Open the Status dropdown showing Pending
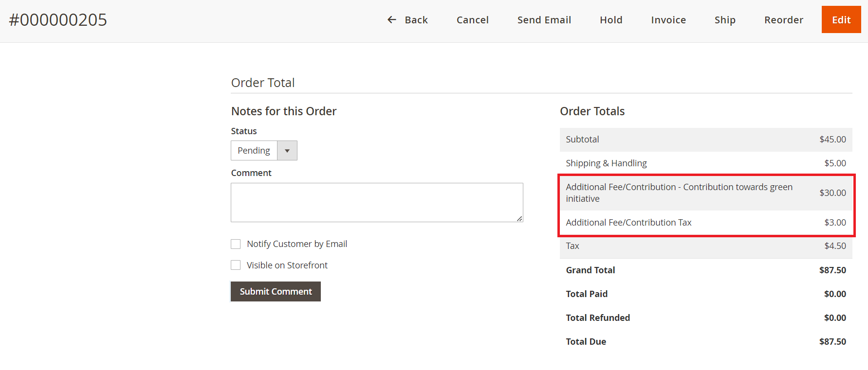 click(x=254, y=151)
